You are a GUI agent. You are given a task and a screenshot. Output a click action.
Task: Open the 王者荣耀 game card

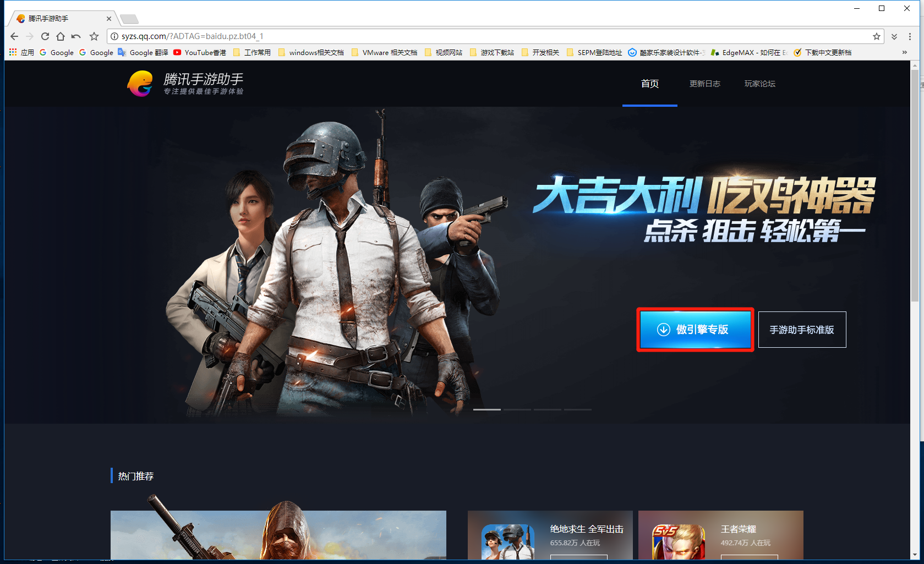(721, 535)
